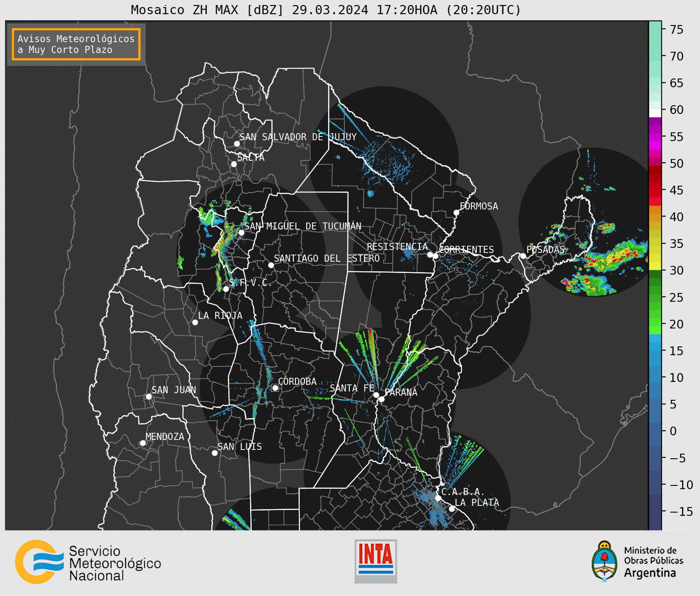Click the 75 label on the color scale
Viewport: 700px width, 596px height.
[677, 30]
